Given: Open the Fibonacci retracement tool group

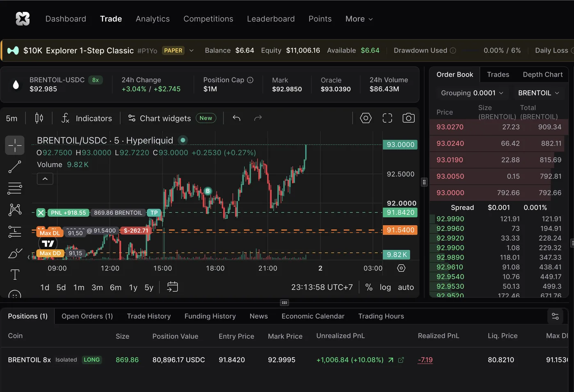Looking at the screenshot, I should click(x=15, y=188).
